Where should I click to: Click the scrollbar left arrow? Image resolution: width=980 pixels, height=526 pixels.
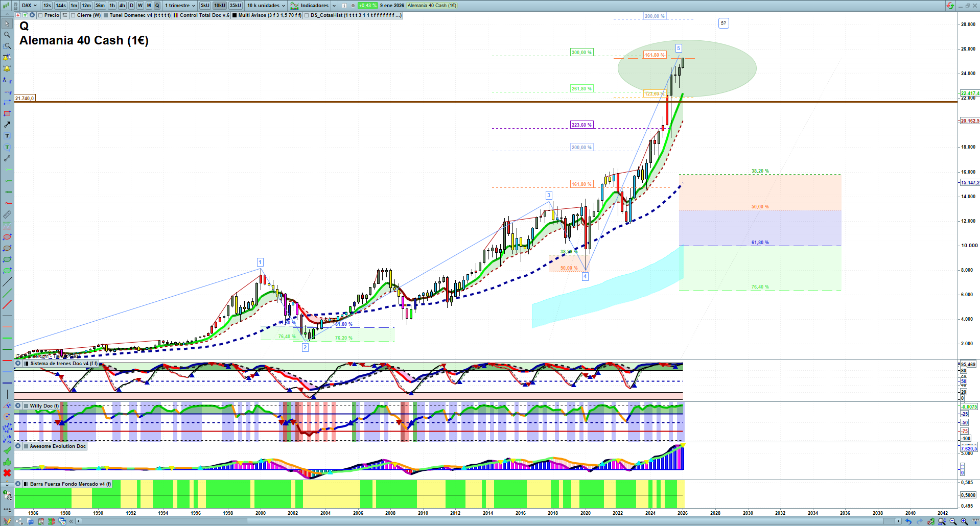[79, 521]
